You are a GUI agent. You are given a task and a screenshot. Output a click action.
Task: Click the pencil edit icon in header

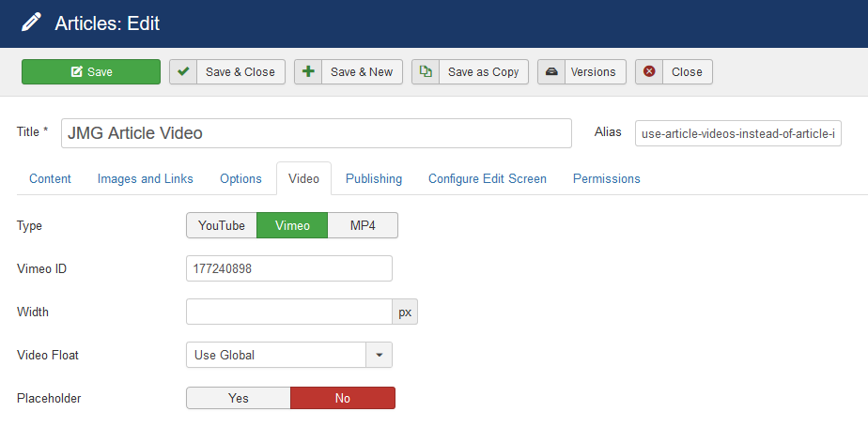pos(32,23)
